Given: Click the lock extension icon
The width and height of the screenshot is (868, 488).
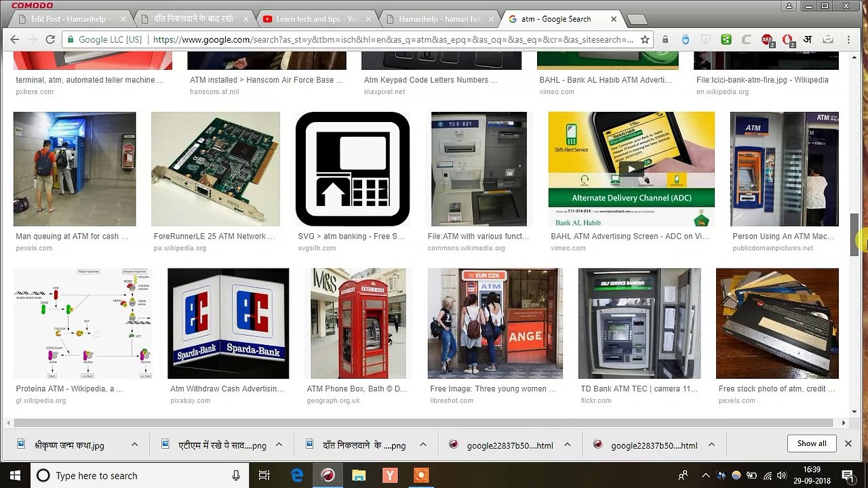Looking at the screenshot, I should (665, 40).
